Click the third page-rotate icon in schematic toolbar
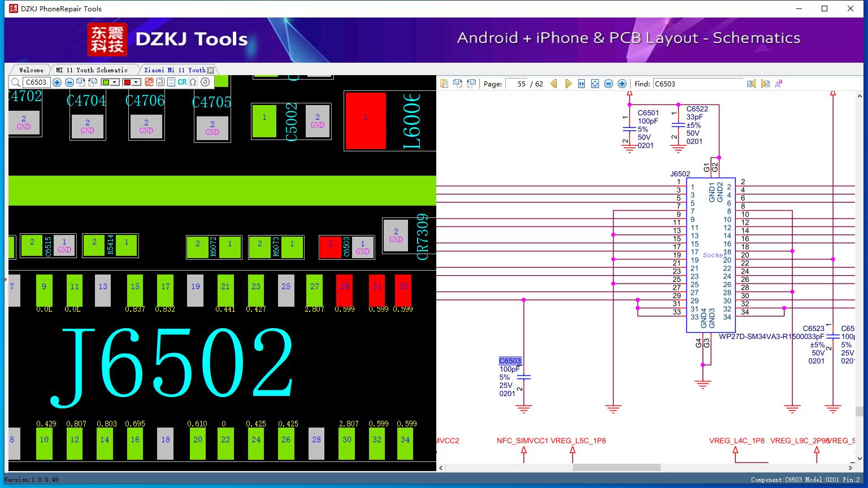868x488 pixels. (x=471, y=84)
